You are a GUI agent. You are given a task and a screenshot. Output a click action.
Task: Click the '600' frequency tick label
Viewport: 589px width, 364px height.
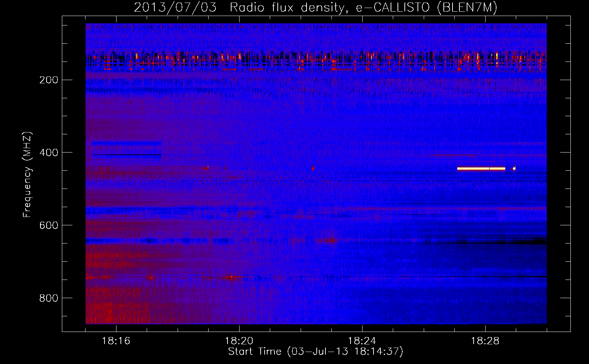[x=48, y=226]
